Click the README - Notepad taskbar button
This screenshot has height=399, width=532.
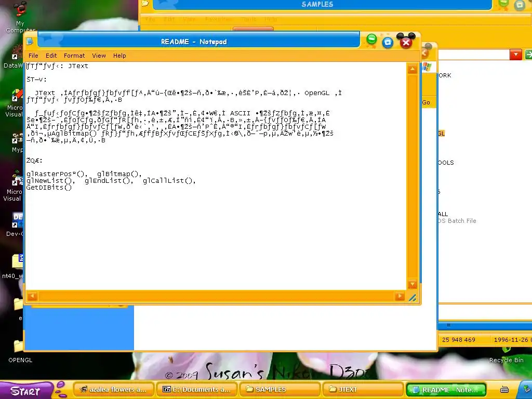click(445, 390)
